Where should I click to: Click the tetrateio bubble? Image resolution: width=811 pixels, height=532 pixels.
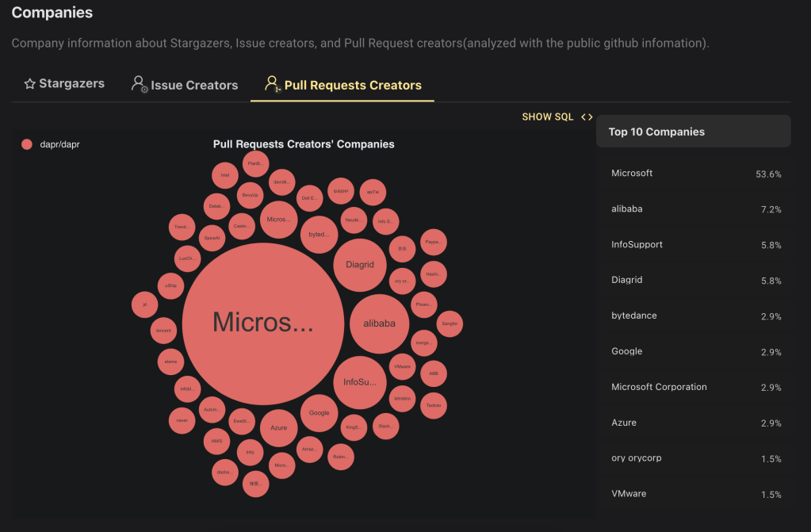coord(403,399)
